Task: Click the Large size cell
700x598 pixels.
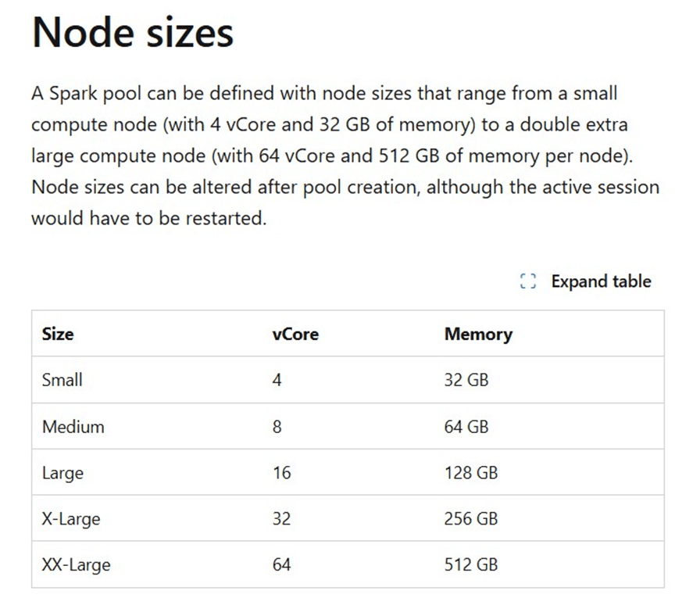Action: (62, 473)
